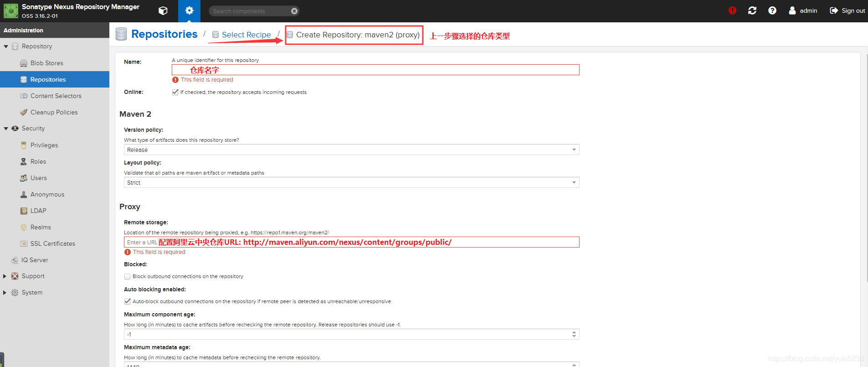The width and height of the screenshot is (868, 367).
Task: View the red system alert icon
Action: click(x=732, y=10)
